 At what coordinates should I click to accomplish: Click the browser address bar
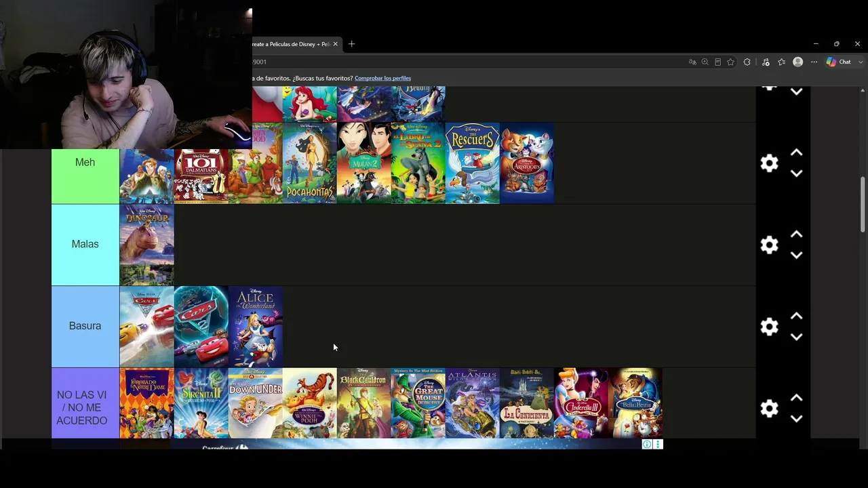[468, 62]
